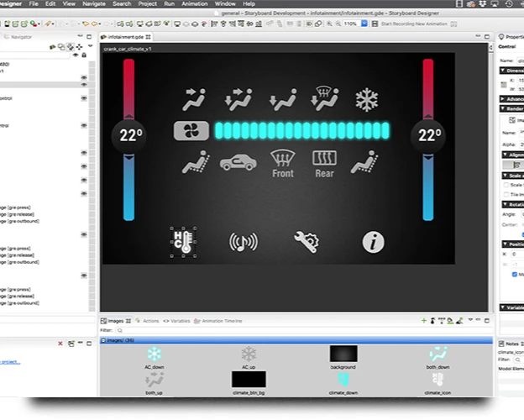Collapse the Rotation section in Properties
This screenshot has width=524, height=420.
(505, 204)
